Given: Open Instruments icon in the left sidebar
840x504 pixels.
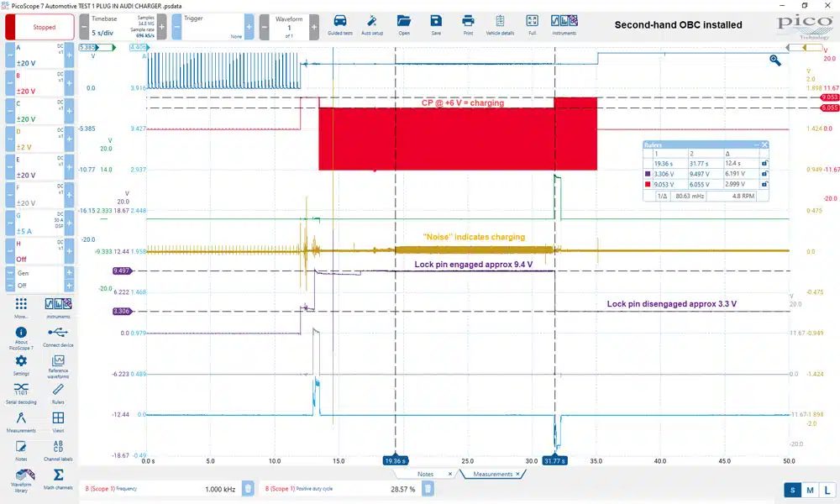Looking at the screenshot, I should click(x=58, y=308).
